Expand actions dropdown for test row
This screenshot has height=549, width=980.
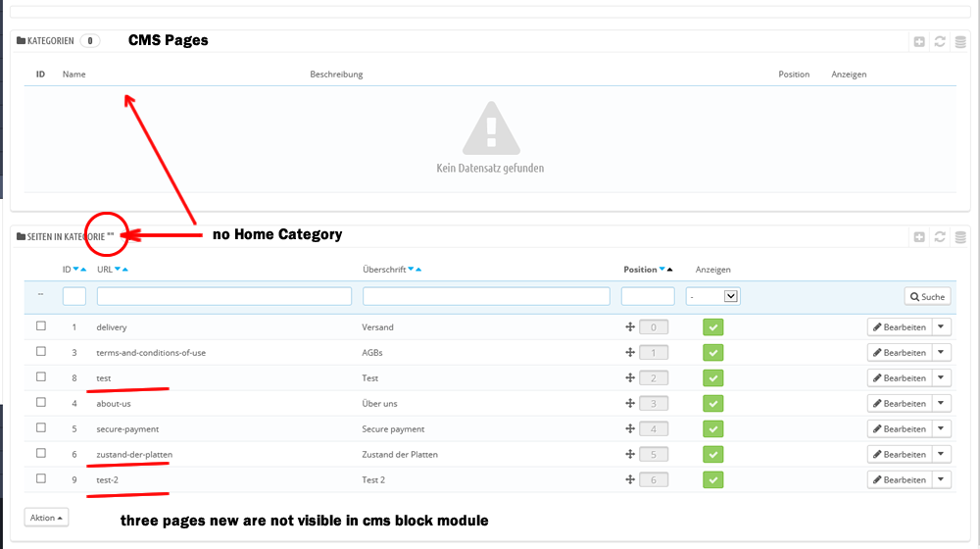941,377
